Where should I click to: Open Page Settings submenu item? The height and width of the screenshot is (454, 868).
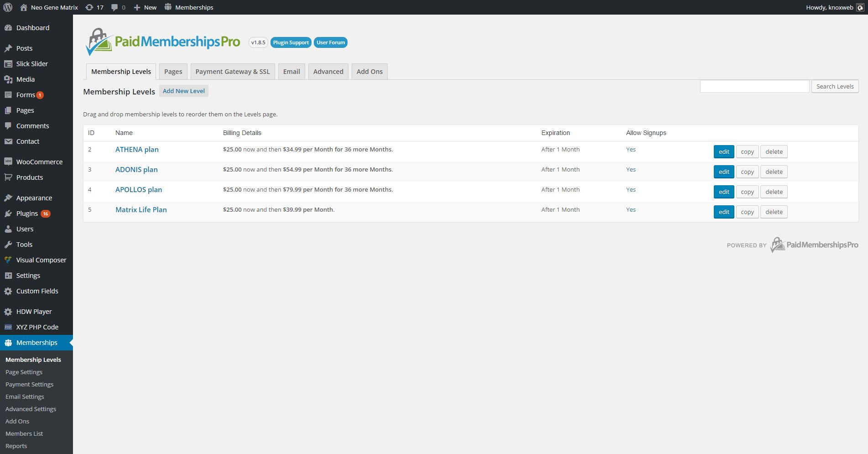click(x=24, y=372)
